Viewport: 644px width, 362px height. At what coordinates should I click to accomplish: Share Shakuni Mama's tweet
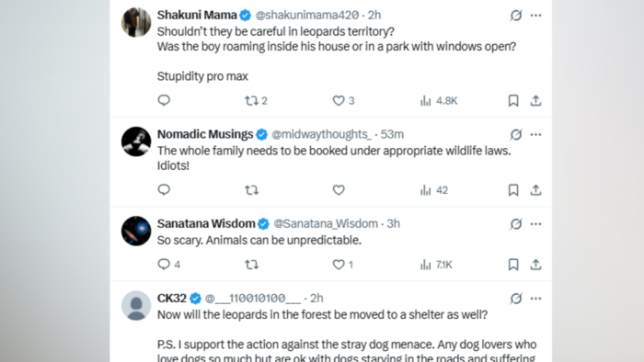(535, 100)
